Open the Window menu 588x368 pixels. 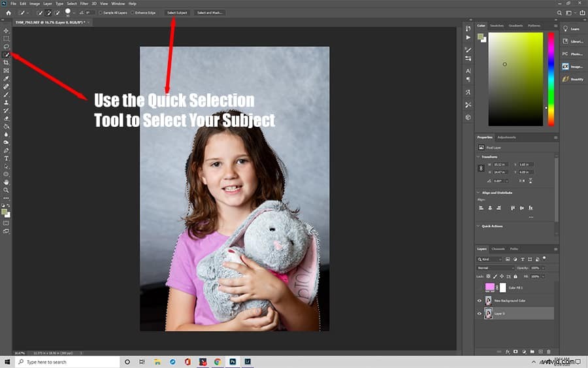(118, 4)
